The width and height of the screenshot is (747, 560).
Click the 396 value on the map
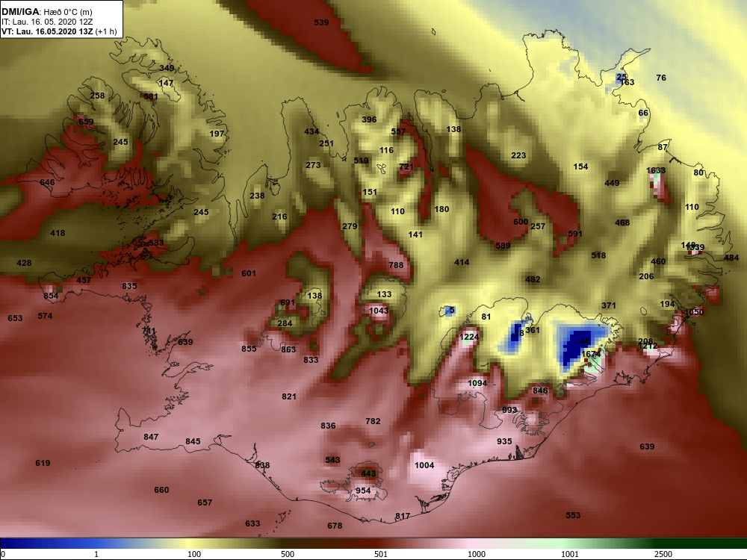369,119
